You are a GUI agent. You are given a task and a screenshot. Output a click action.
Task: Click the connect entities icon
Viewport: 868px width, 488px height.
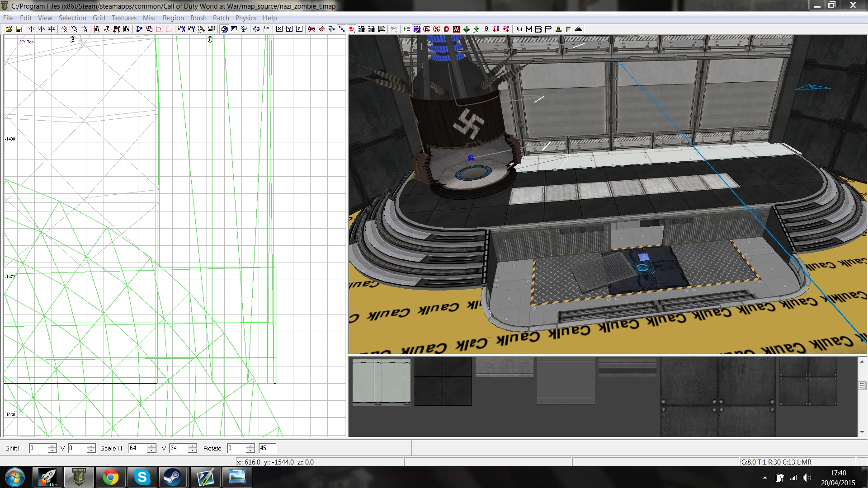(139, 29)
